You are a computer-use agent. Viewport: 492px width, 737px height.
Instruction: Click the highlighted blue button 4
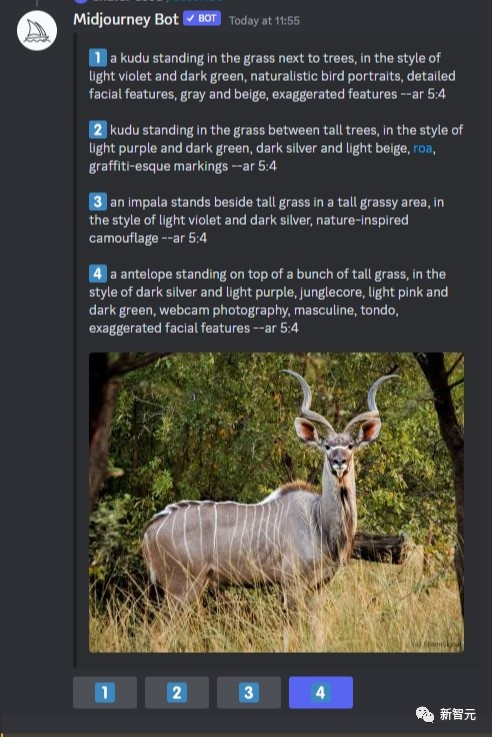(x=320, y=692)
